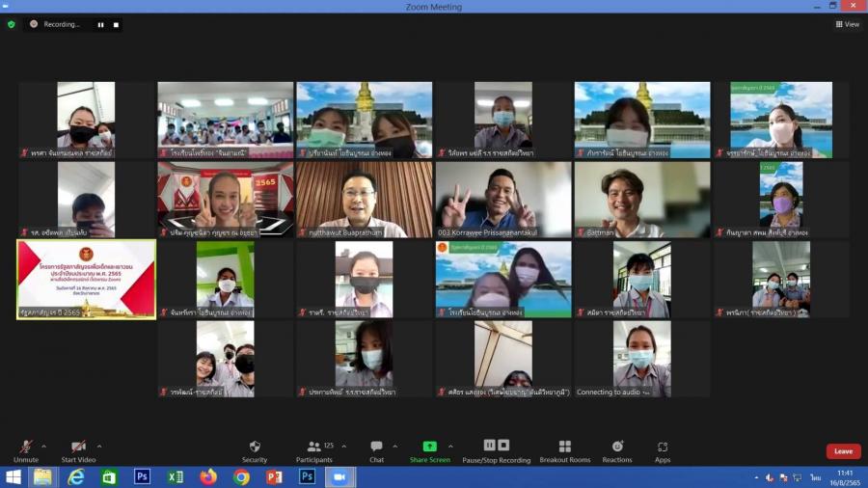Open the View layout menu
Screen dimensions: 868x488
pyautogui.click(x=847, y=24)
